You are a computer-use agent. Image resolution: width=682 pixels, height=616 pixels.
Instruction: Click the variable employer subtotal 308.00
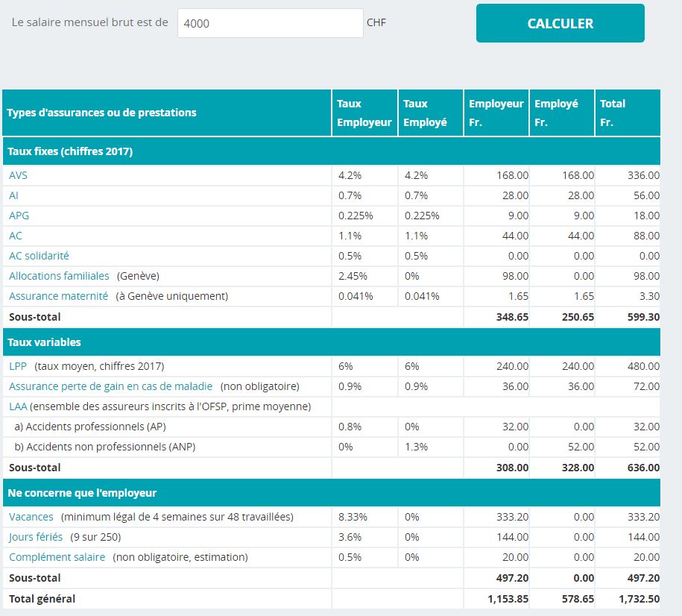pos(512,468)
